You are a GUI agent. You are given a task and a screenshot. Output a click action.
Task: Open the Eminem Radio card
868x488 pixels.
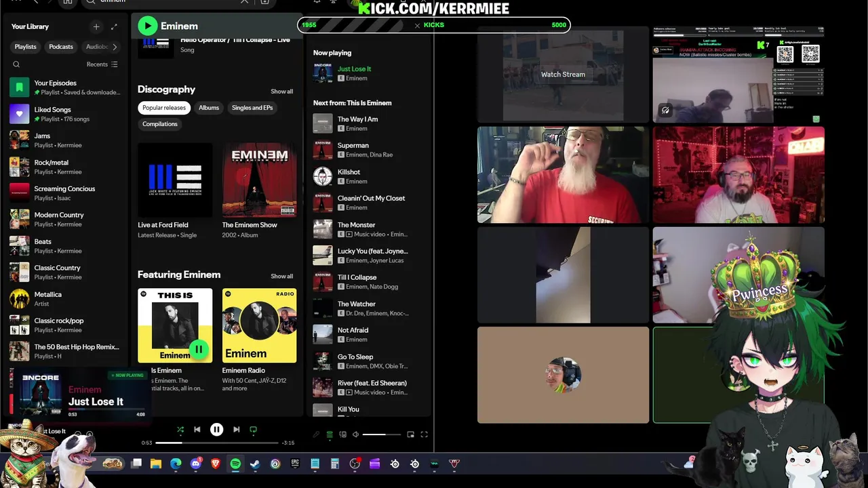[259, 325]
